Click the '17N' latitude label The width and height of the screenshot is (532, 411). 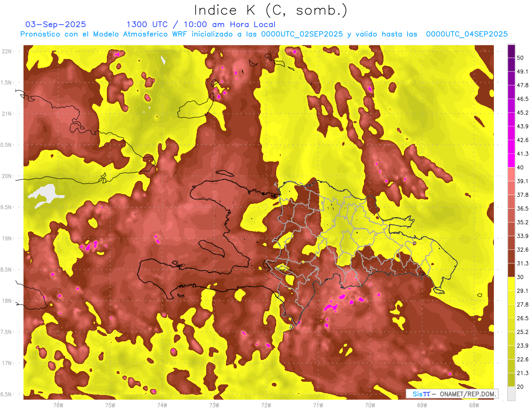coord(7,363)
